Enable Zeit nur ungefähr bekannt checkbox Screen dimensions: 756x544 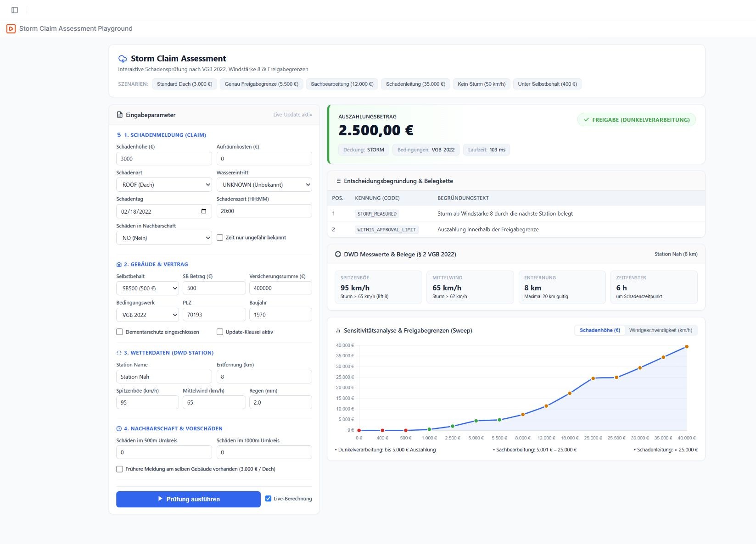(x=220, y=238)
